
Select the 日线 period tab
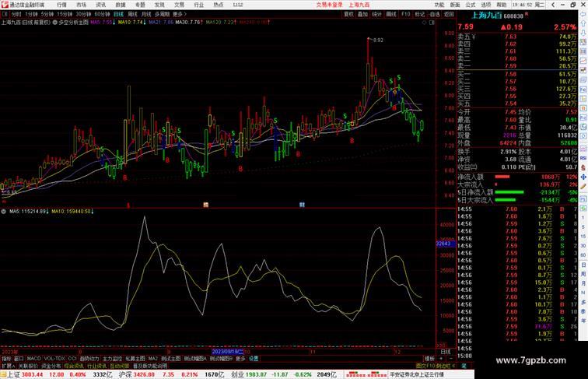point(118,14)
